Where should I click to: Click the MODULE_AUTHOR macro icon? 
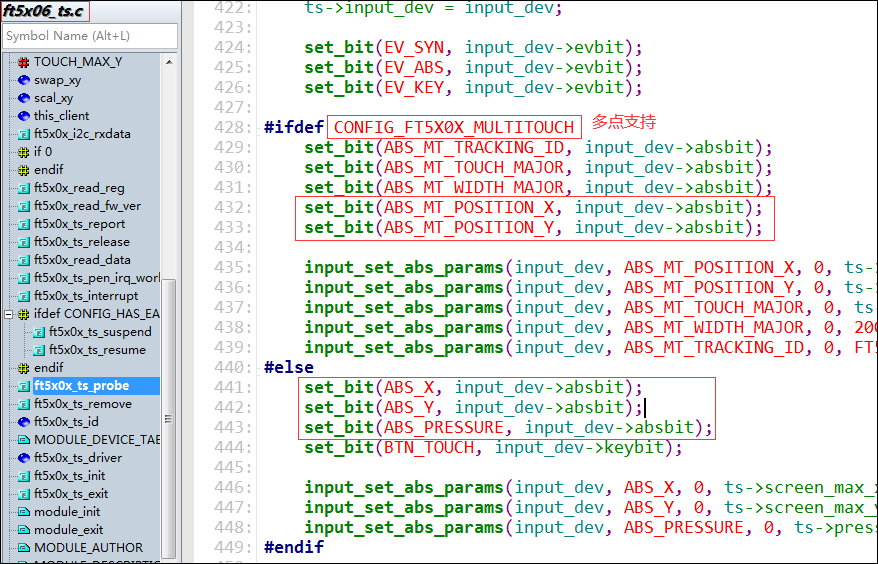pos(24,548)
